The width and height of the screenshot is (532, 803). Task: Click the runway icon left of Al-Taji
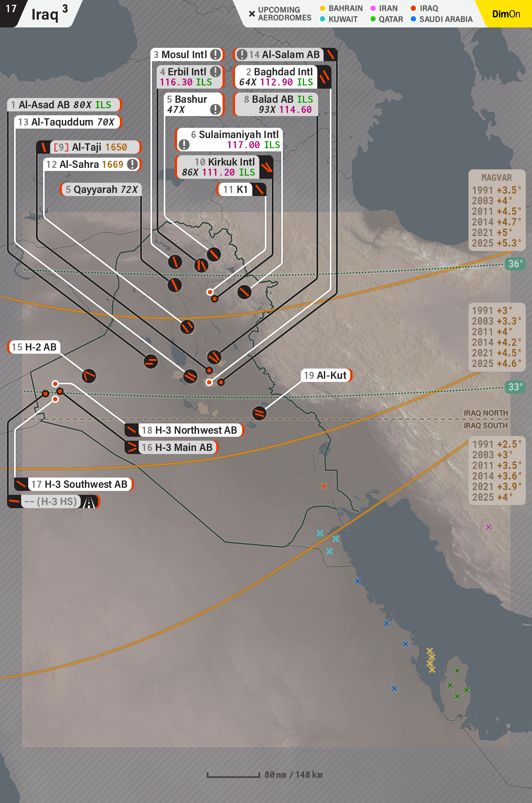pyautogui.click(x=43, y=147)
